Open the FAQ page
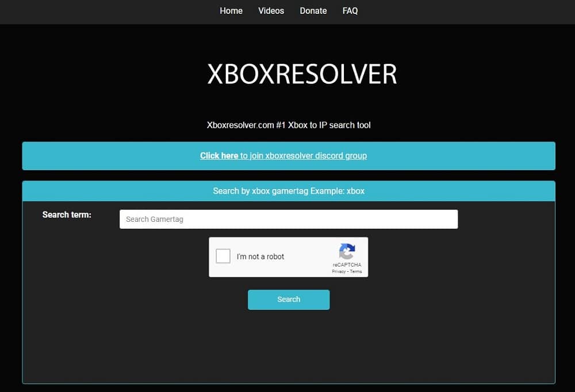Screen dimensions: 575x392 click(x=350, y=11)
